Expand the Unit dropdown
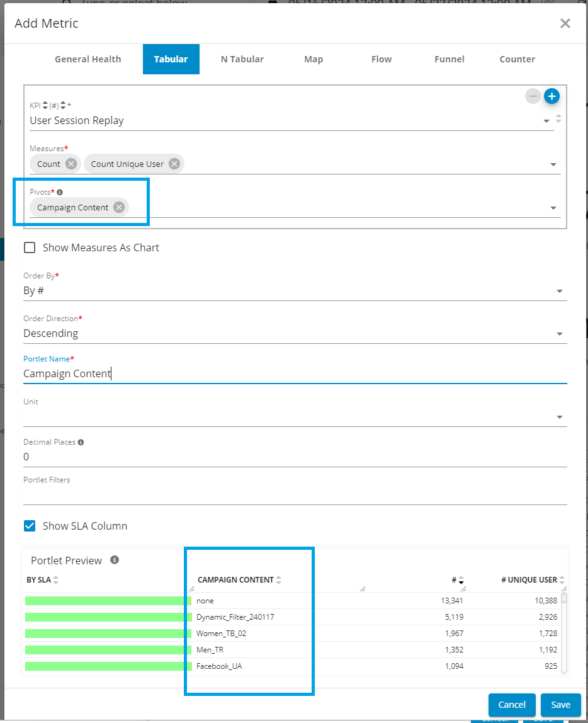Screen dimensions: 588x723 point(559,417)
